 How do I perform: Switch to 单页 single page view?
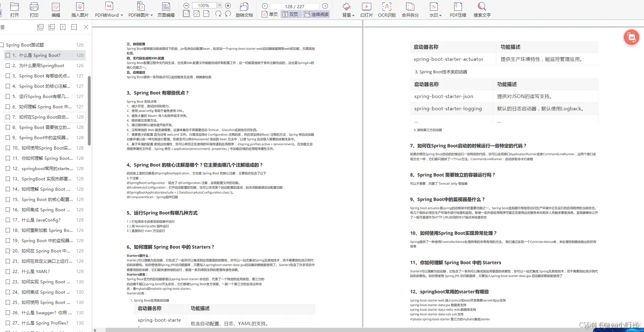270,14
